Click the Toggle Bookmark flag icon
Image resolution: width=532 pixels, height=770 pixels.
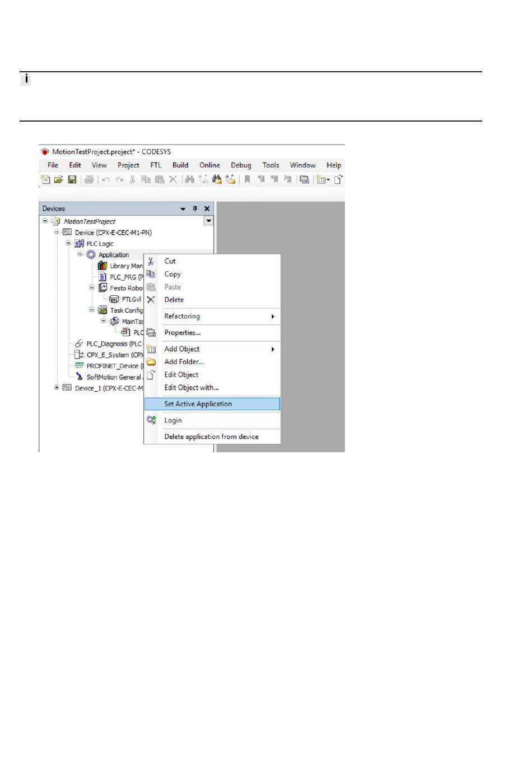(247, 179)
